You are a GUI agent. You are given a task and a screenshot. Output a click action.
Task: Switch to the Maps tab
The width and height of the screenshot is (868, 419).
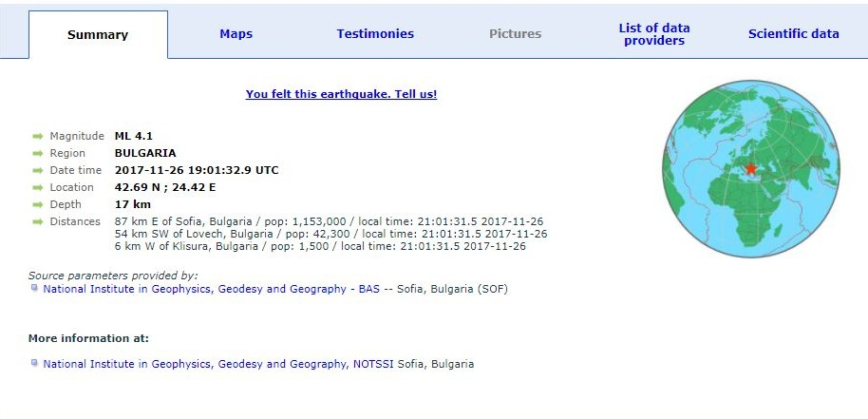[236, 34]
